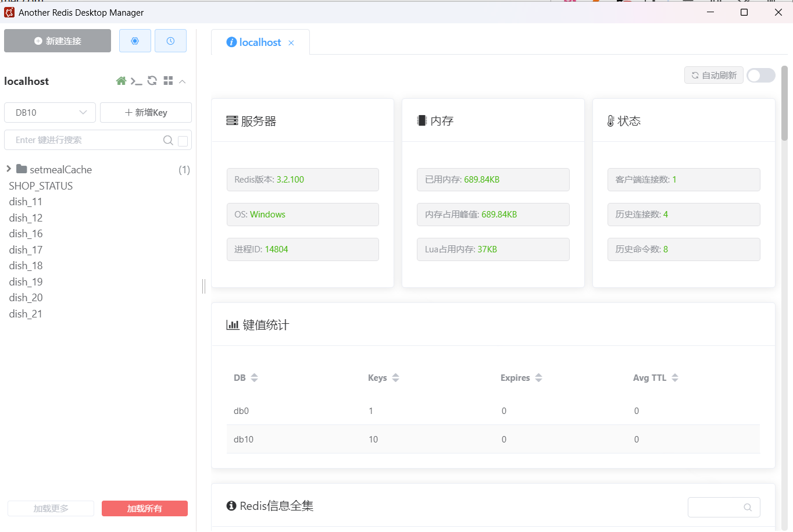Open the dish_20 key
793x532 pixels.
[x=26, y=298]
